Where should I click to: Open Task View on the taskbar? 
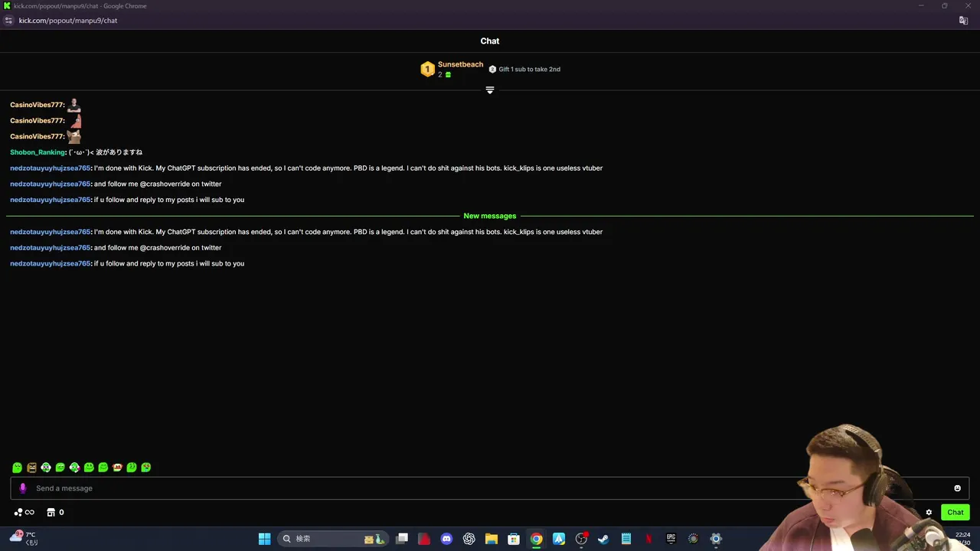[402, 539]
